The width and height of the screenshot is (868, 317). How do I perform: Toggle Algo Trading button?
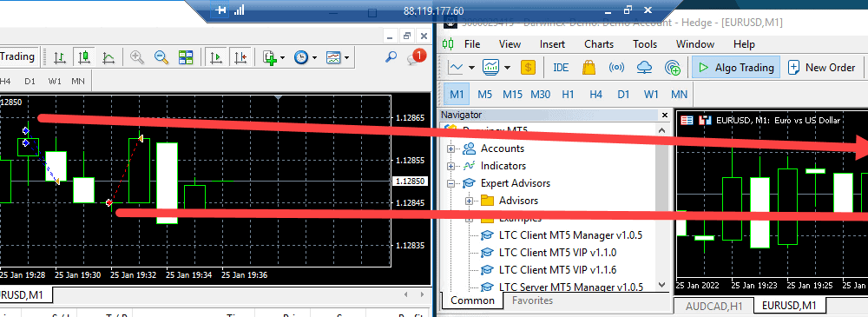pyautogui.click(x=736, y=68)
